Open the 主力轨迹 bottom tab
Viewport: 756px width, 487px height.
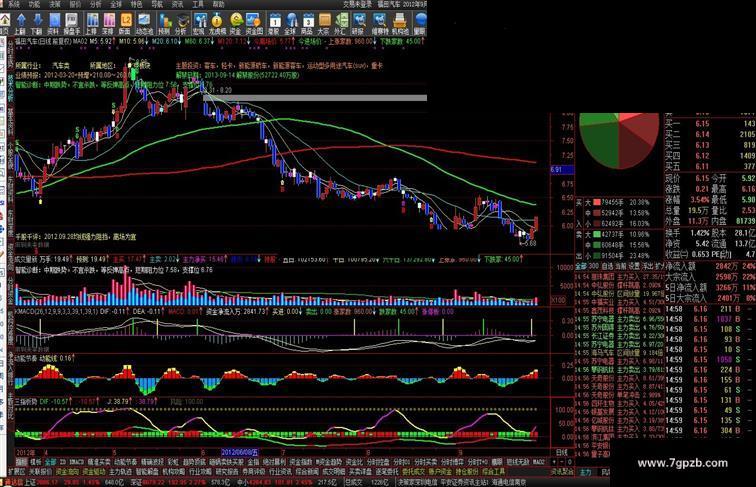(x=120, y=472)
